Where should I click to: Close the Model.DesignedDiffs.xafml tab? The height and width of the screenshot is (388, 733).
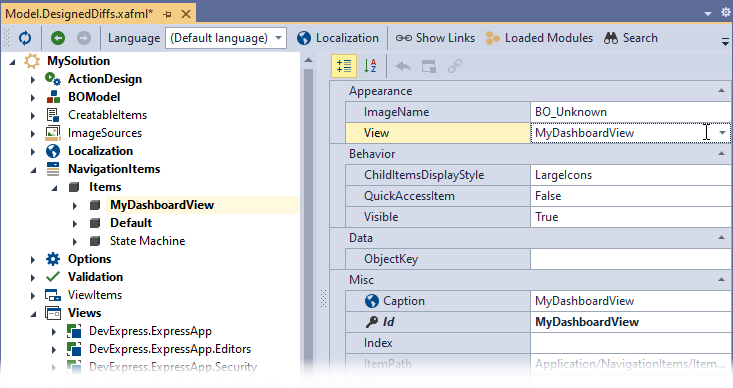click(x=186, y=14)
